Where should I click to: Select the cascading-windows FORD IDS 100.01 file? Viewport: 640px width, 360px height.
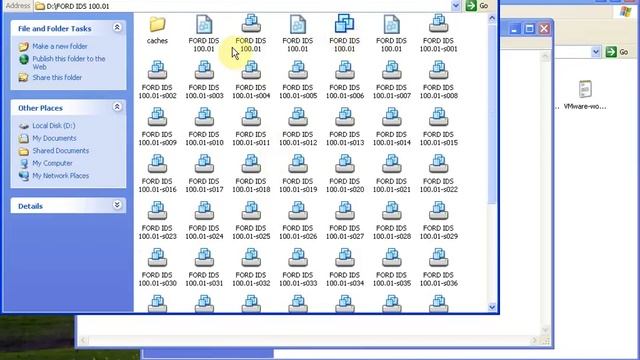(x=344, y=23)
